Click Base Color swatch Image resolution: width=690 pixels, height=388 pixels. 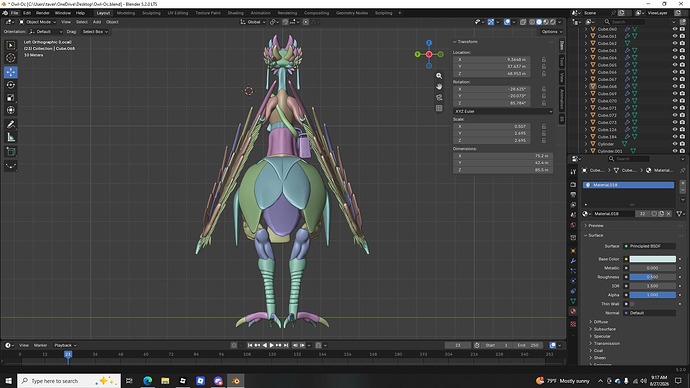tap(653, 259)
